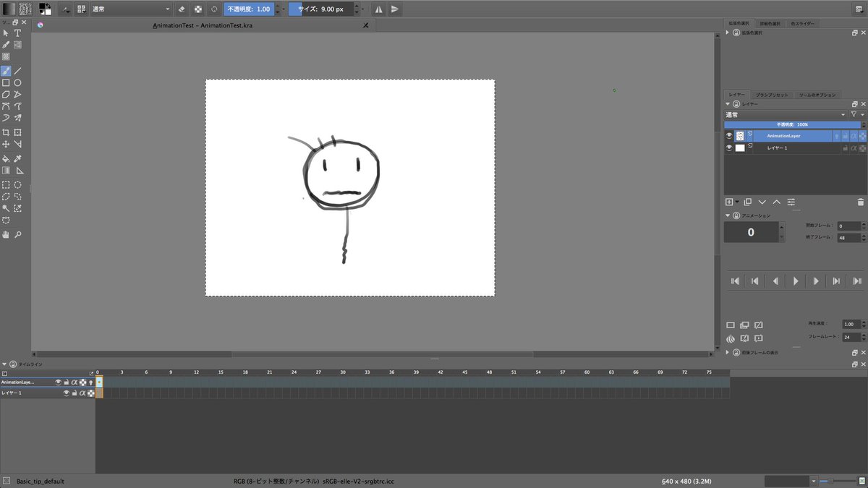This screenshot has height=488, width=868.
Task: Toggle eraser mode in top toolbar
Action: pos(182,9)
